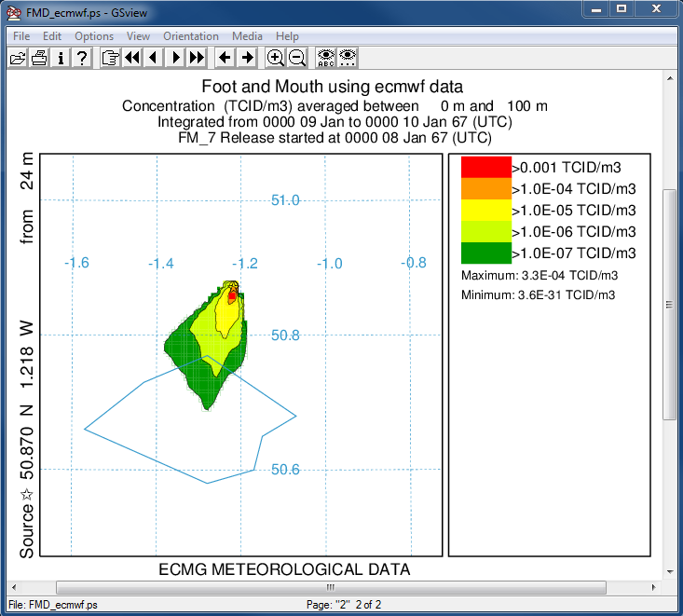The image size is (683, 616).
Task: Open the Edit menu
Action: click(52, 36)
